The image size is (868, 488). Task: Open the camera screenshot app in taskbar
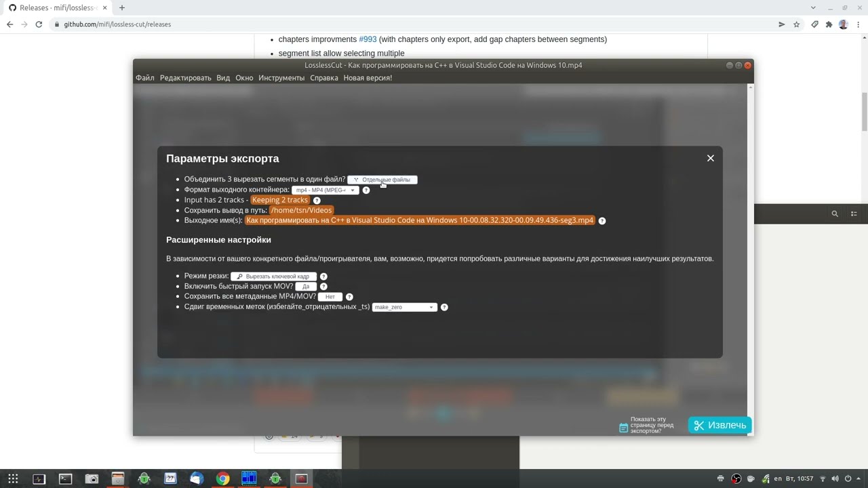click(92, 479)
